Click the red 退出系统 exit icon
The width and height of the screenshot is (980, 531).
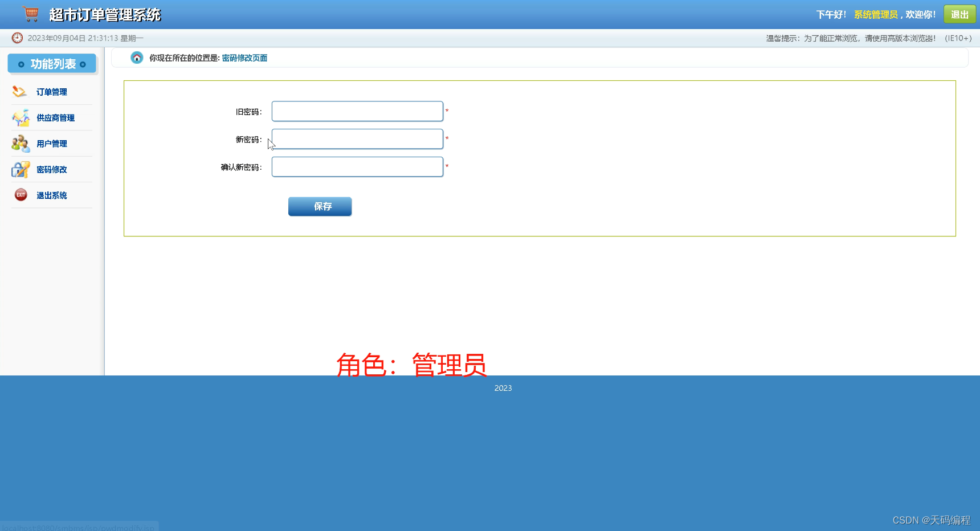21,195
